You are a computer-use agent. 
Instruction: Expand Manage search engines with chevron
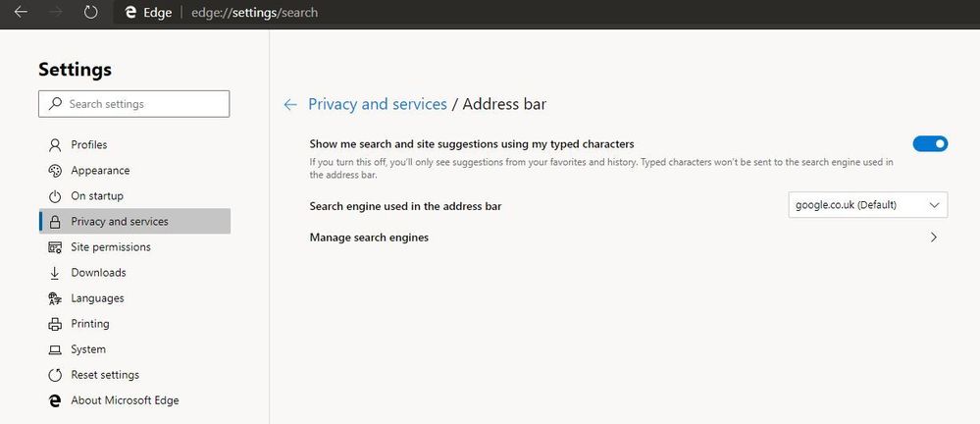pyautogui.click(x=934, y=238)
